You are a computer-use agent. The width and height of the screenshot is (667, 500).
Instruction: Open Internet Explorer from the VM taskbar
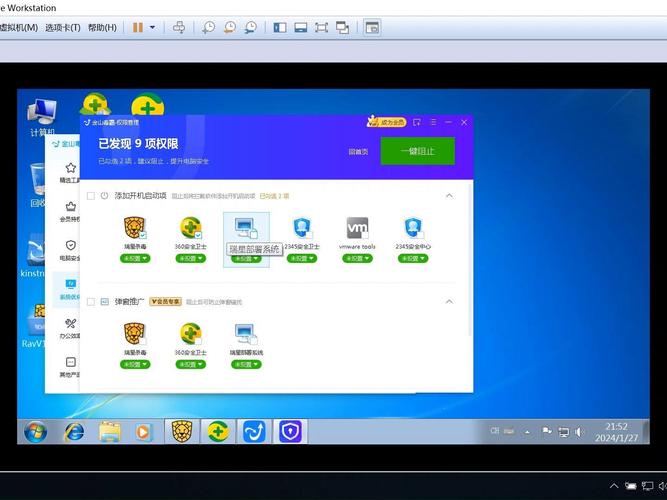point(74,432)
